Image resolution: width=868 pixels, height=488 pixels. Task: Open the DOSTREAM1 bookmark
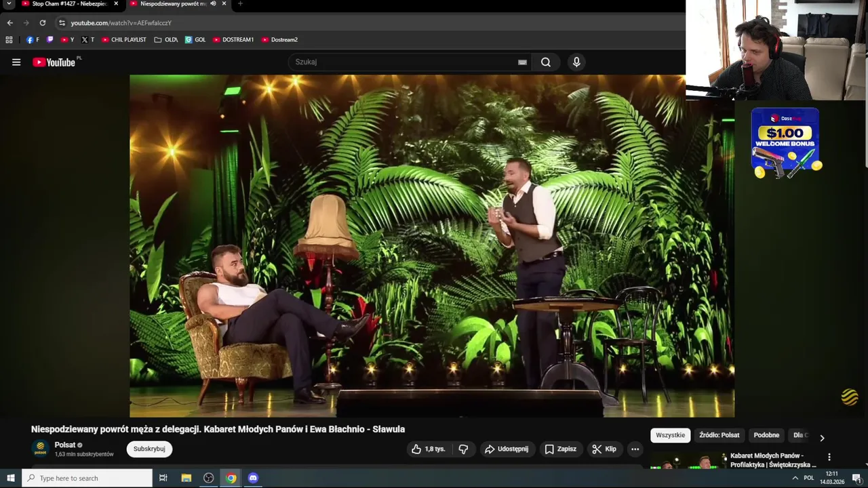click(233, 40)
